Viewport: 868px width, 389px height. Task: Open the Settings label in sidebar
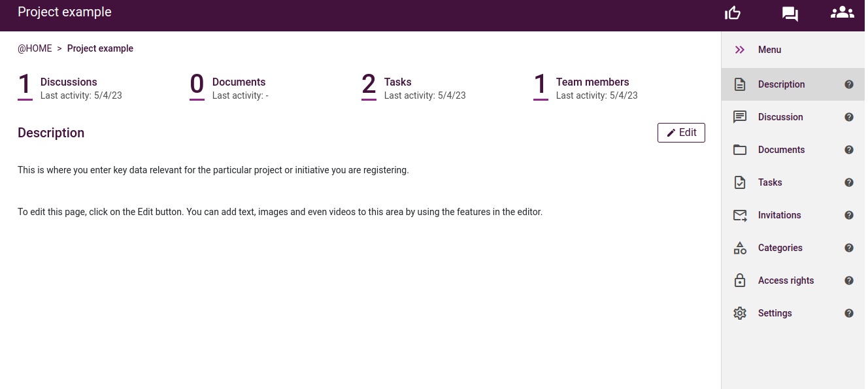pos(775,313)
